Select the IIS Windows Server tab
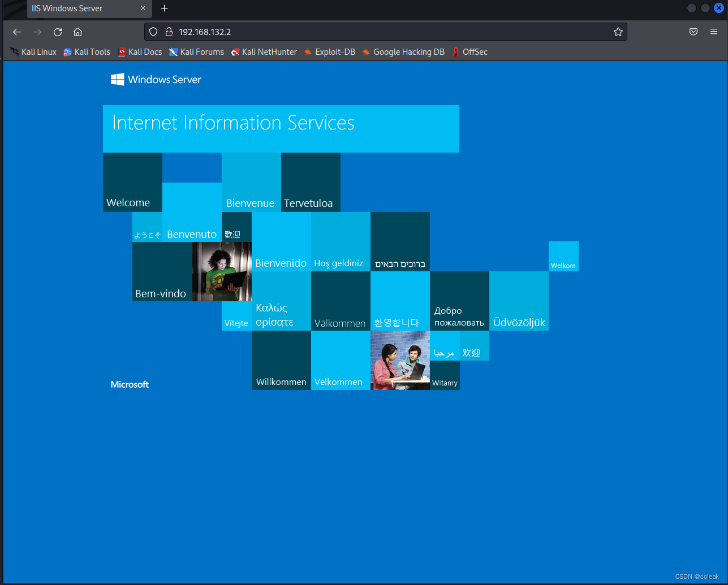The height and width of the screenshot is (585, 728). [x=89, y=8]
